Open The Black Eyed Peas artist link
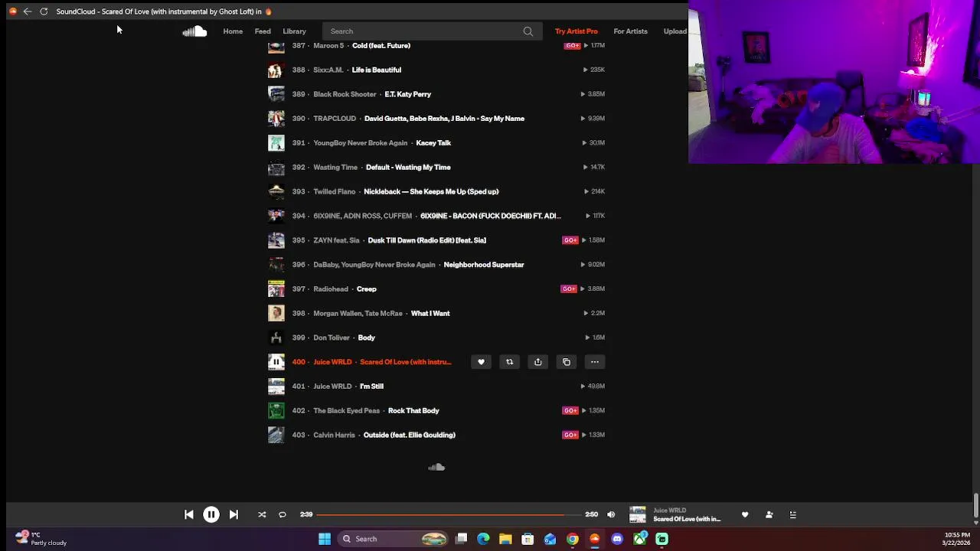Image resolution: width=980 pixels, height=551 pixels. 347,411
